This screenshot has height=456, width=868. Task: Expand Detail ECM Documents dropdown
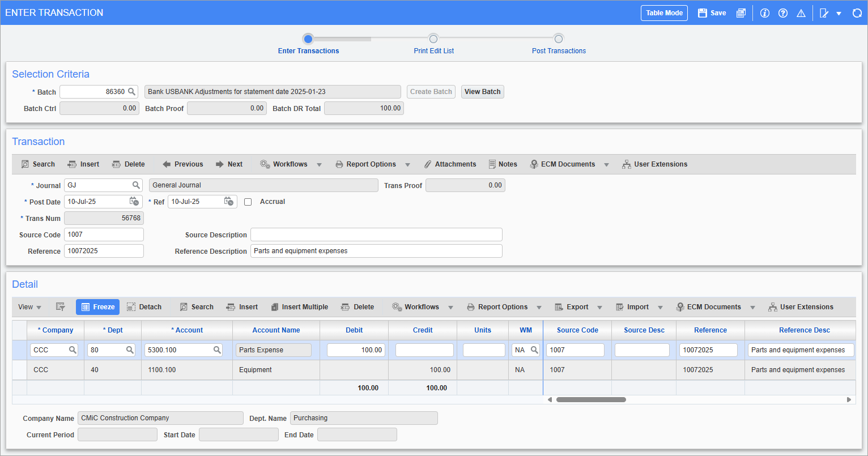point(752,308)
